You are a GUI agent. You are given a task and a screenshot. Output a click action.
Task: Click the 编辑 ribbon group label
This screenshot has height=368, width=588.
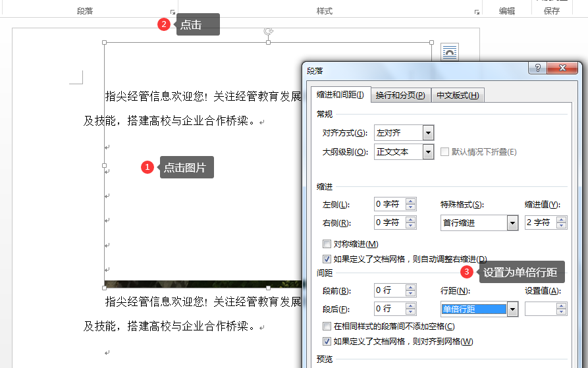tap(506, 11)
